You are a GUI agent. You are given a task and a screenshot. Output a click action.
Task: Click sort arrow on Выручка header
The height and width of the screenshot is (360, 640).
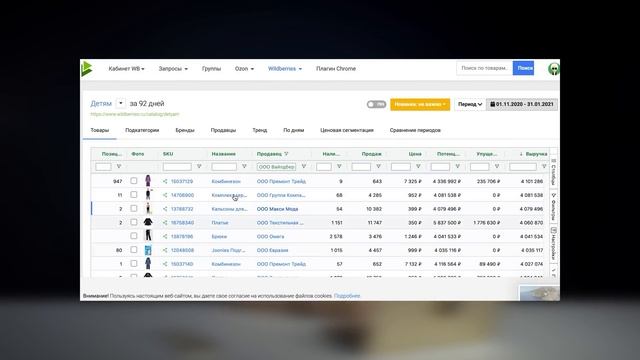pos(521,154)
